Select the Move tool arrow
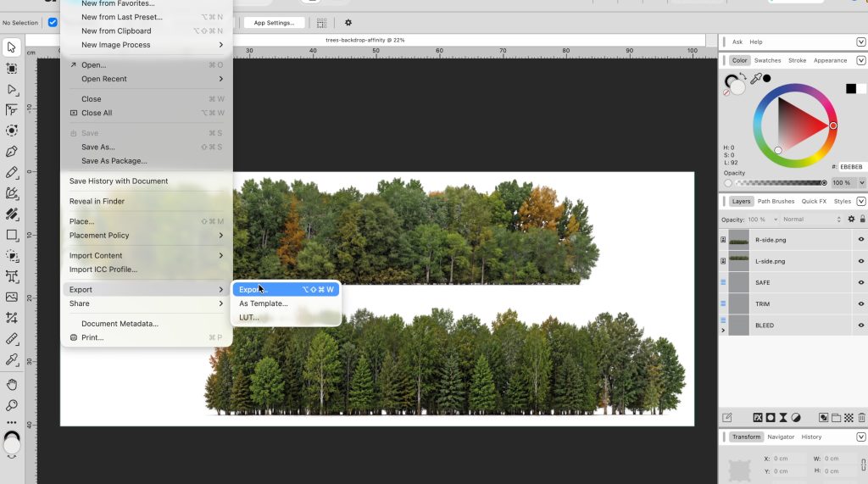Screen dimensions: 868x484 point(12,47)
